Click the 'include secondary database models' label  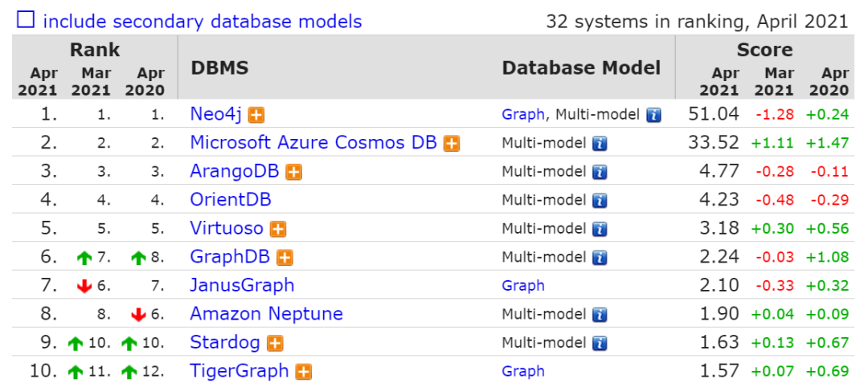(203, 22)
